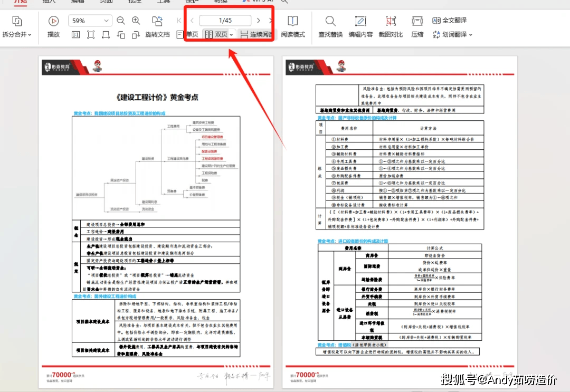The width and height of the screenshot is (570, 392).
Task: Click 全文翻译 full text translation
Action: pyautogui.click(x=449, y=21)
